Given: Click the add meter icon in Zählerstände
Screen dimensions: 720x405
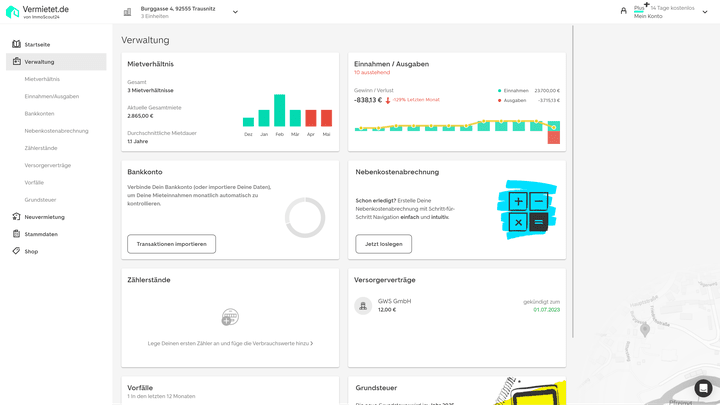Looking at the screenshot, I should 230,317.
